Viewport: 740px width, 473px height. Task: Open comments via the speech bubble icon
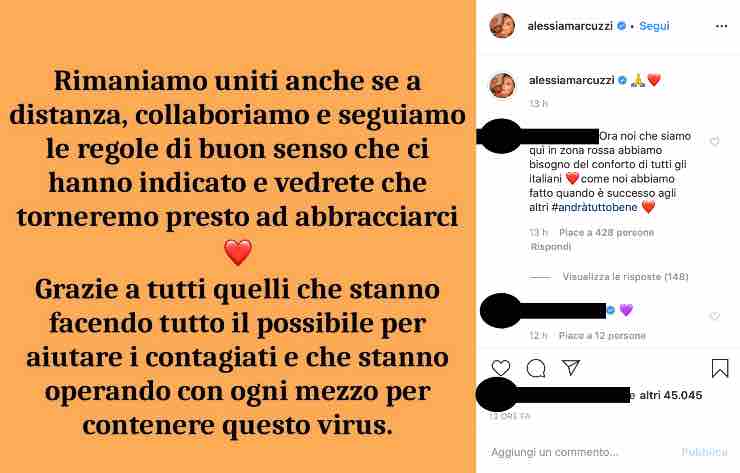click(x=536, y=368)
